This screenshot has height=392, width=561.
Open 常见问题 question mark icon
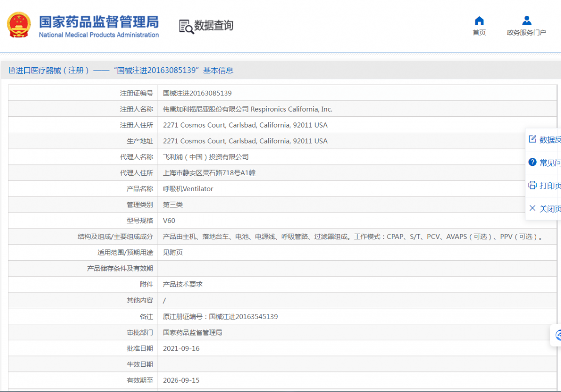(x=532, y=162)
